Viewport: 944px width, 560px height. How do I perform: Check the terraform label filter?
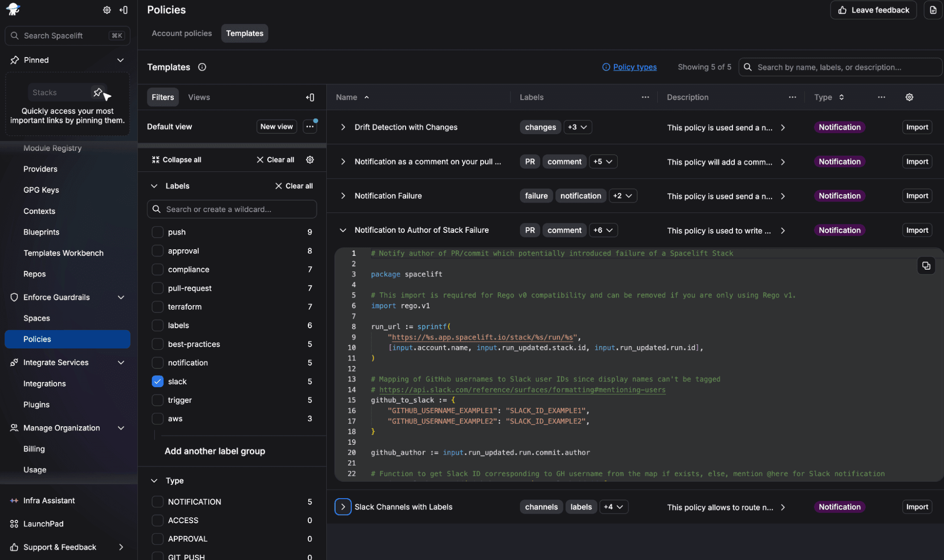pyautogui.click(x=157, y=306)
